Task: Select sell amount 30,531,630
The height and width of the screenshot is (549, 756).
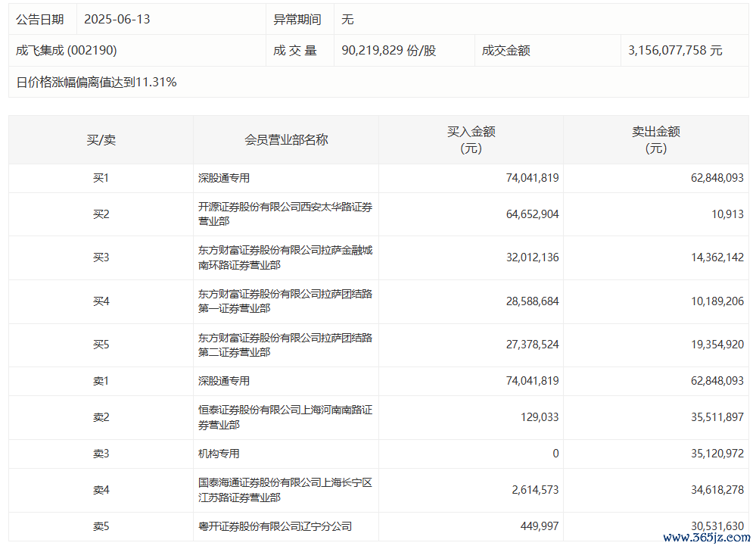Action: point(717,526)
